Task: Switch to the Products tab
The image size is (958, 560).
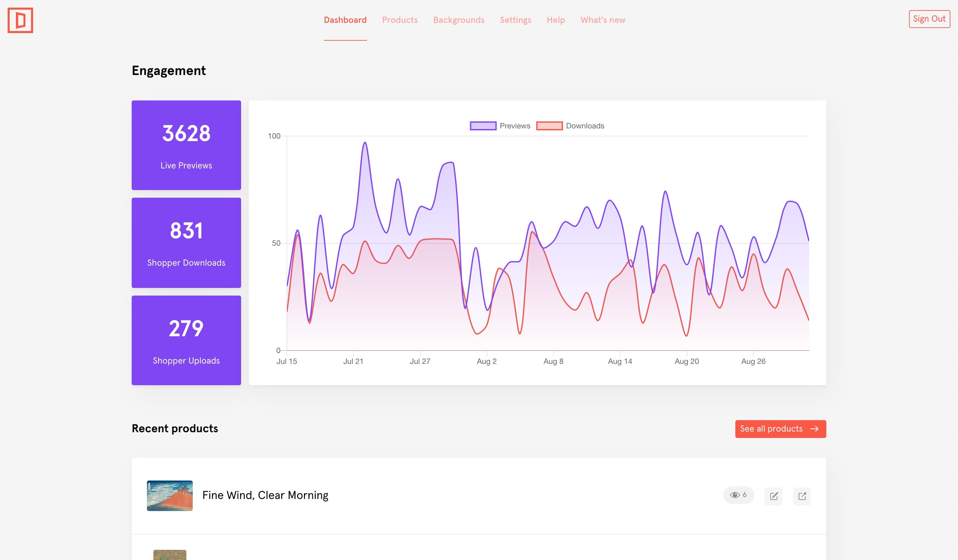Action: tap(399, 20)
